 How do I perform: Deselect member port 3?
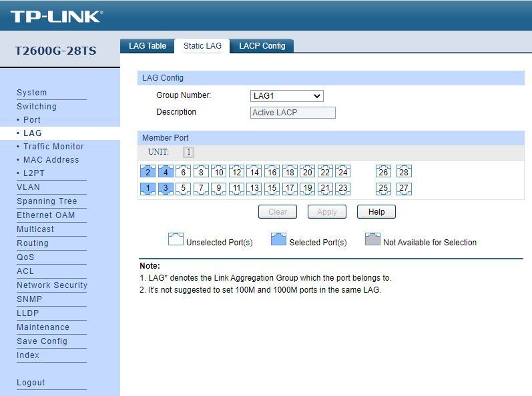[x=166, y=189]
